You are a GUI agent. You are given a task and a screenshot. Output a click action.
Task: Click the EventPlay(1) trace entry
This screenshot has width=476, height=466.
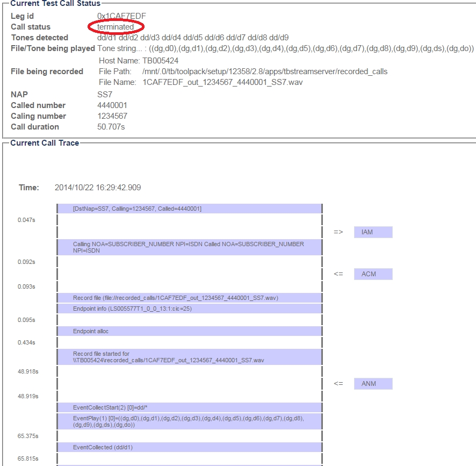(190, 421)
